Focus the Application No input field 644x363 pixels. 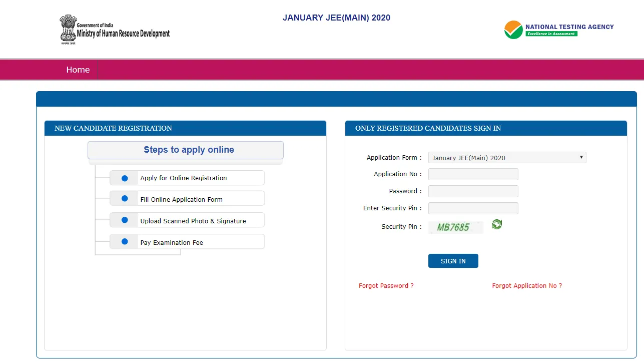473,174
